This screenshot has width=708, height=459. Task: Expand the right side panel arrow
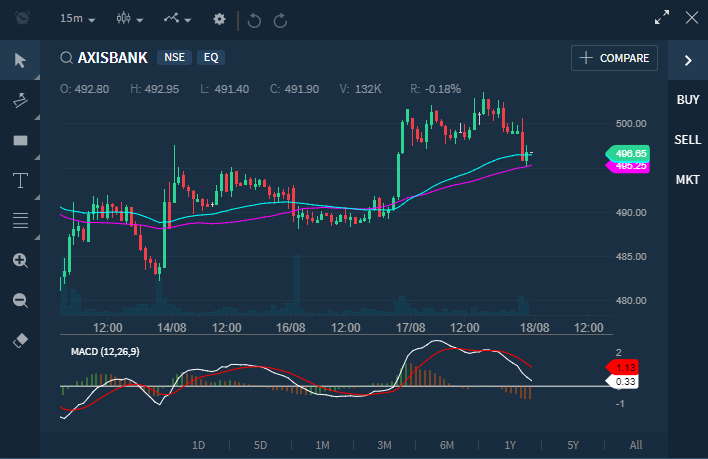point(688,60)
